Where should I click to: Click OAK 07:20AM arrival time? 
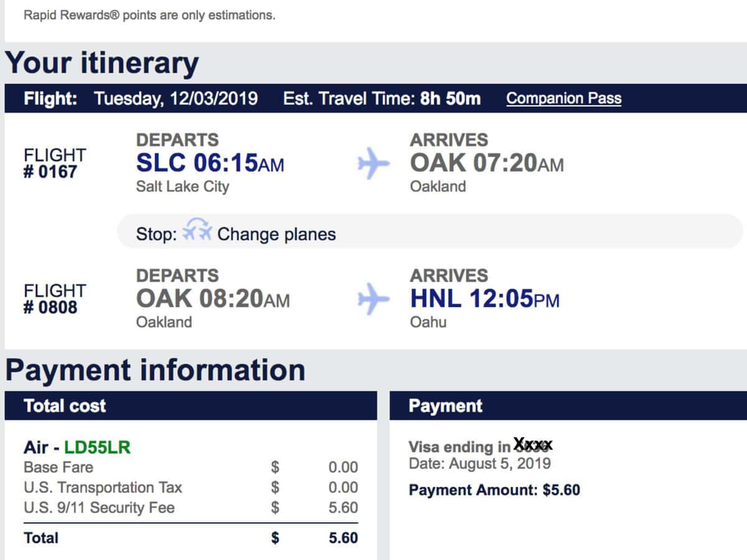487,163
